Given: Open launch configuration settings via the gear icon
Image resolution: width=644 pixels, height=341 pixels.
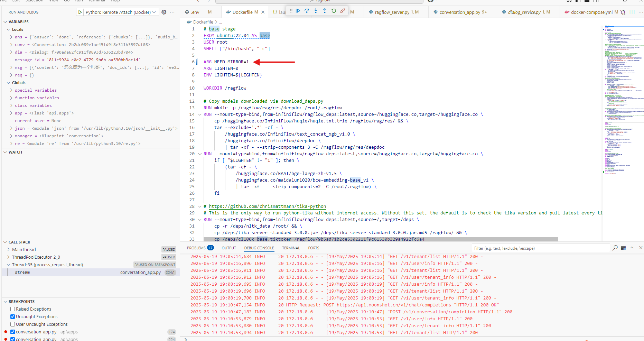Looking at the screenshot, I should point(164,12).
